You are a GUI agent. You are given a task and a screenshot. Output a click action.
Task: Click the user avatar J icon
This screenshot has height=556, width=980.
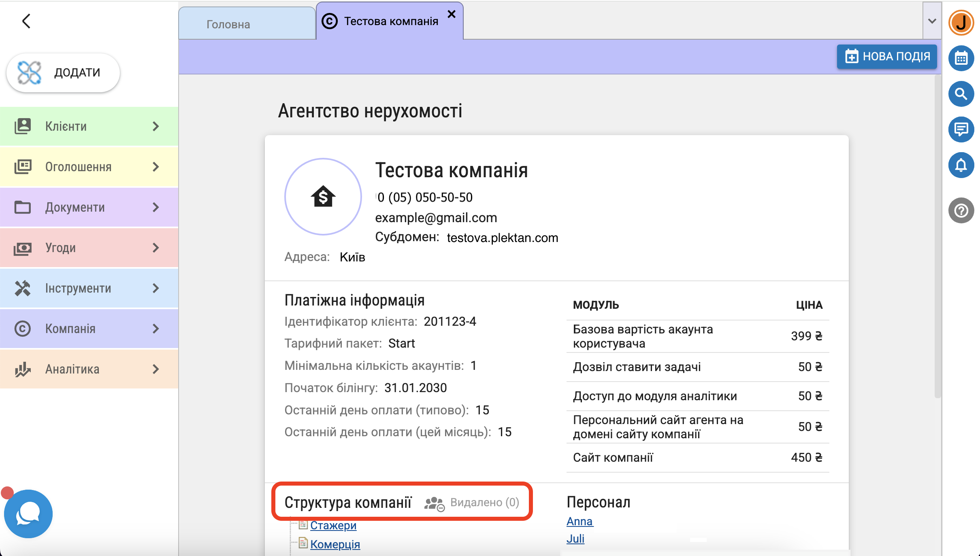click(961, 23)
